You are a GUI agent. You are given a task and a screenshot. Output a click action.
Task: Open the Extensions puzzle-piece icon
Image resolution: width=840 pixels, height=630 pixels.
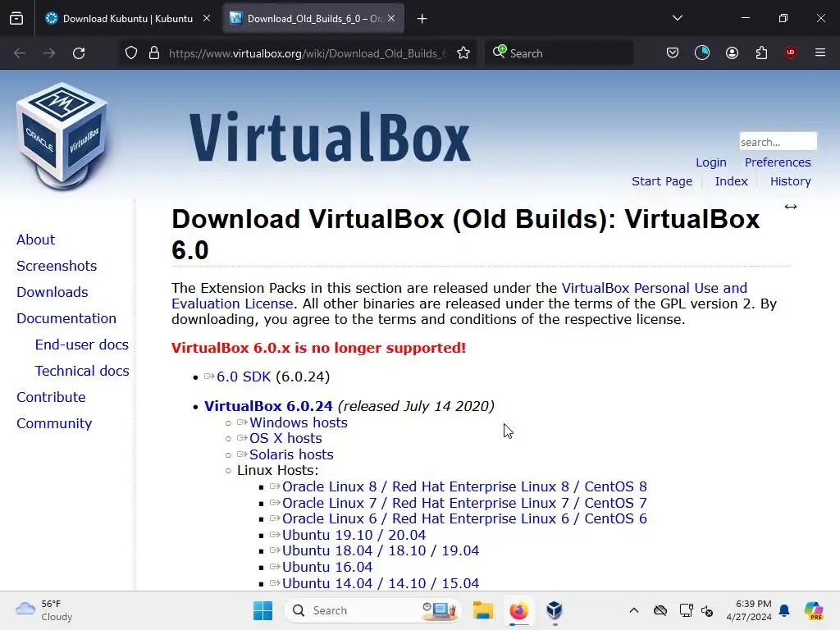pyautogui.click(x=761, y=52)
